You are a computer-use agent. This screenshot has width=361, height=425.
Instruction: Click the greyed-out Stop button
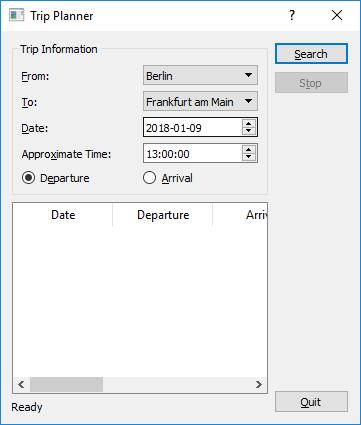[x=311, y=83]
